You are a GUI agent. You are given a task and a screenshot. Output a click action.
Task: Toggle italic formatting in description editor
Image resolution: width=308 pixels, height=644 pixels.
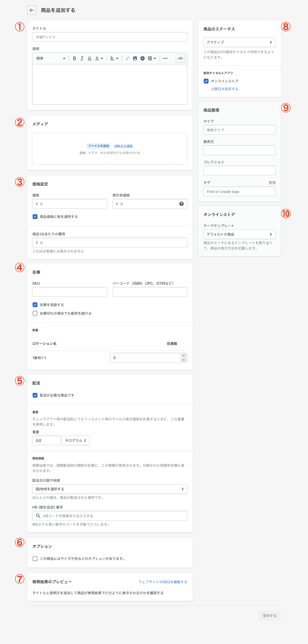[x=82, y=58]
